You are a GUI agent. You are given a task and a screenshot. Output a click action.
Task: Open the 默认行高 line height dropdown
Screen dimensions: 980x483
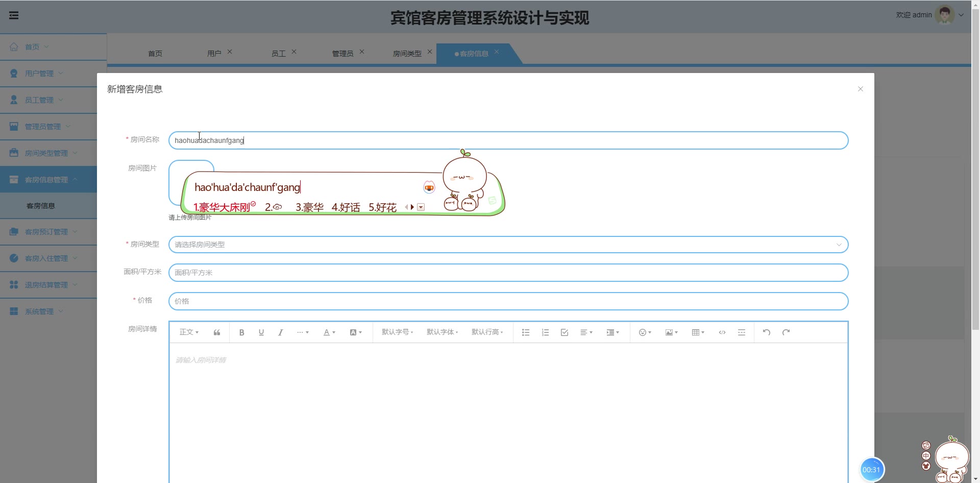(x=487, y=332)
